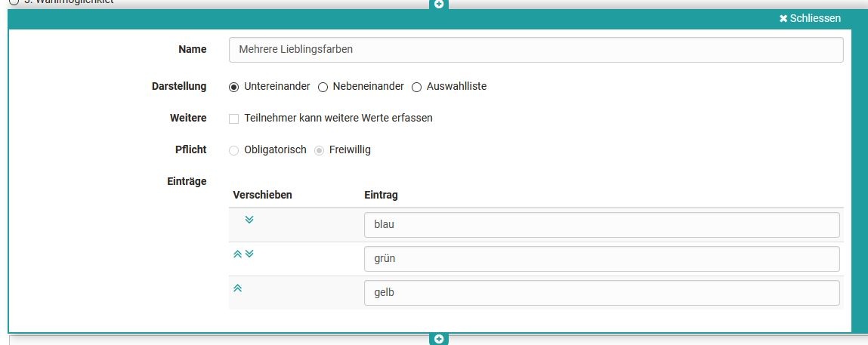The width and height of the screenshot is (868, 345).
Task: Move the blau entry down
Action: pyautogui.click(x=249, y=220)
